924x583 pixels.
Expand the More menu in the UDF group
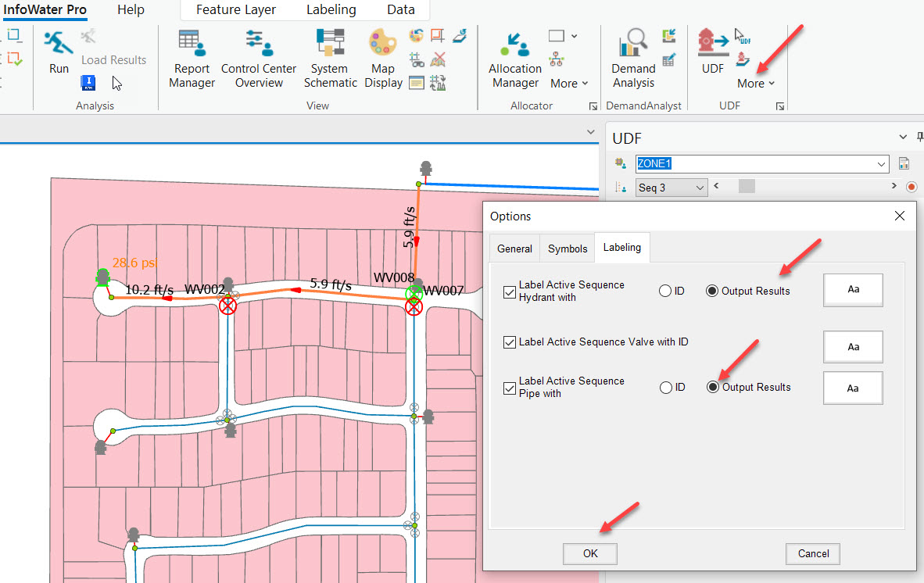(753, 82)
